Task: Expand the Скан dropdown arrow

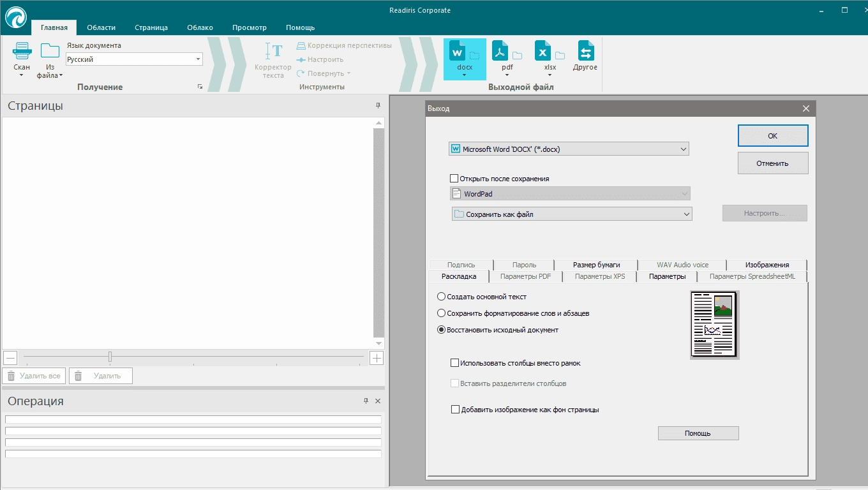Action: pyautogui.click(x=21, y=75)
